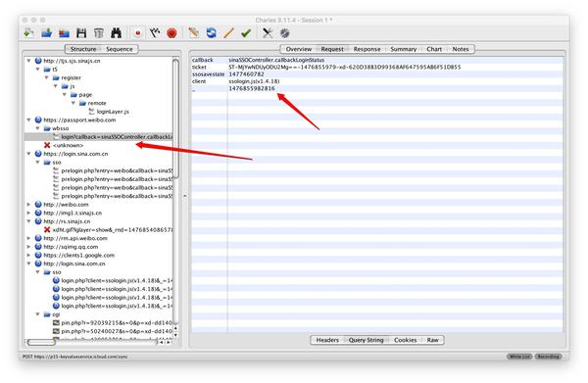Click the White List status button

(519, 357)
